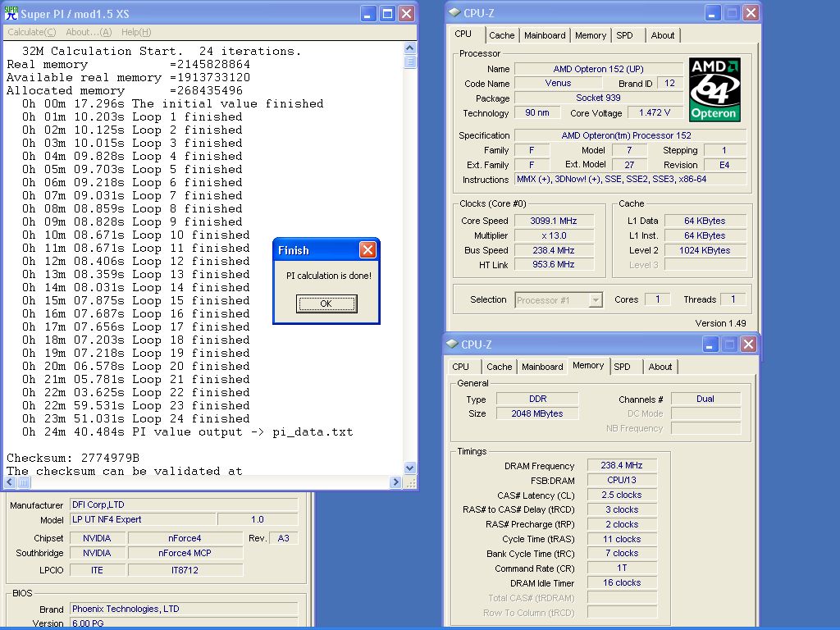Click the Code Name value Venus
840x630 pixels.
(558, 84)
